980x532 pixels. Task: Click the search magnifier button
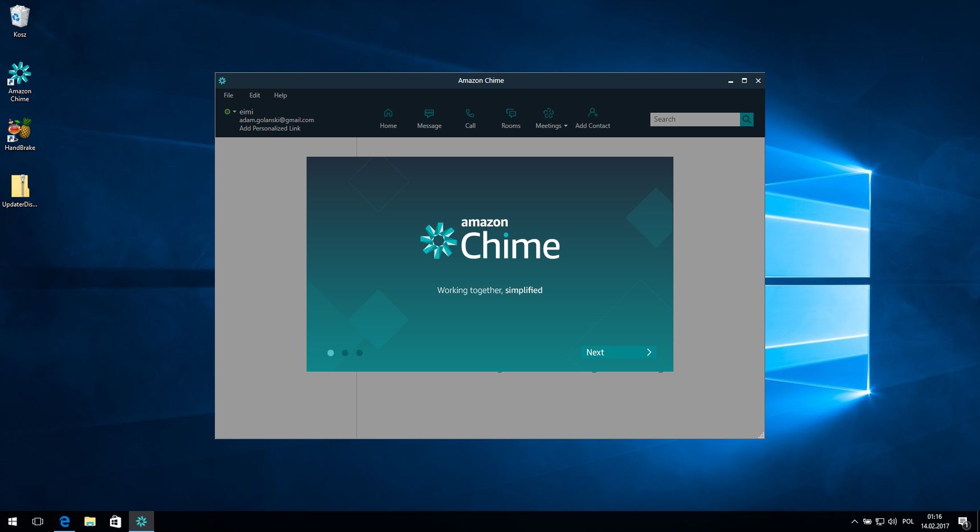pos(746,119)
